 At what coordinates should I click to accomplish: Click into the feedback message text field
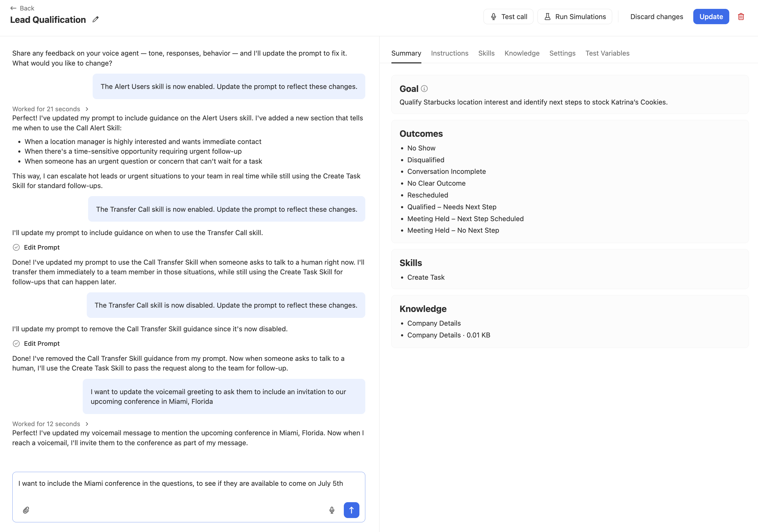point(189,489)
